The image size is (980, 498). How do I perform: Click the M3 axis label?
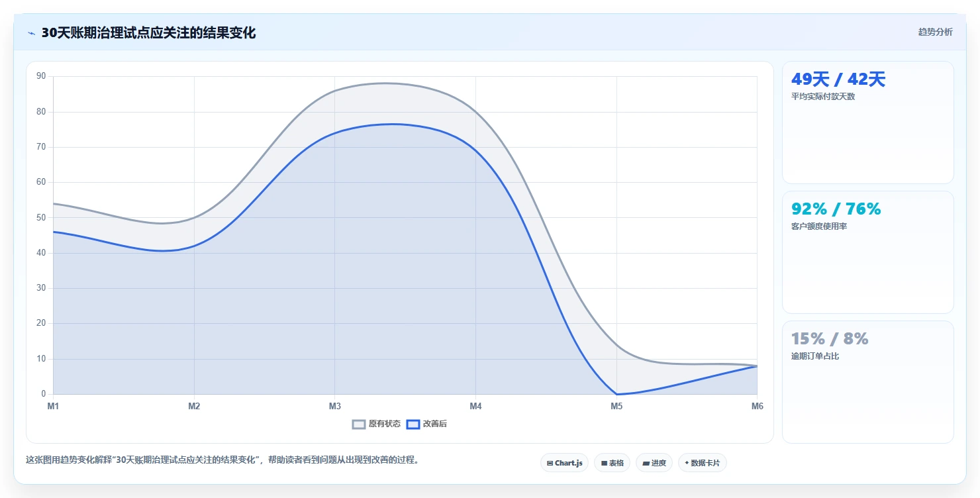pyautogui.click(x=335, y=407)
